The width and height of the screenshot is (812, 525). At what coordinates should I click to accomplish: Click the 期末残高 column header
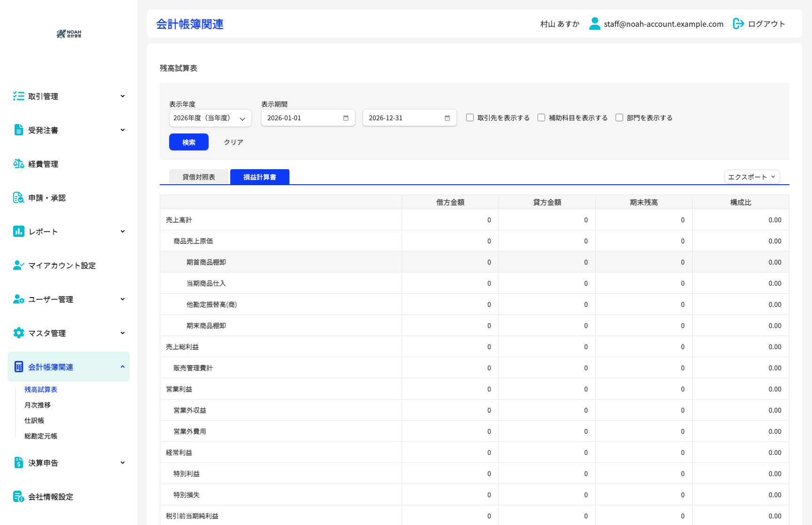pos(644,203)
